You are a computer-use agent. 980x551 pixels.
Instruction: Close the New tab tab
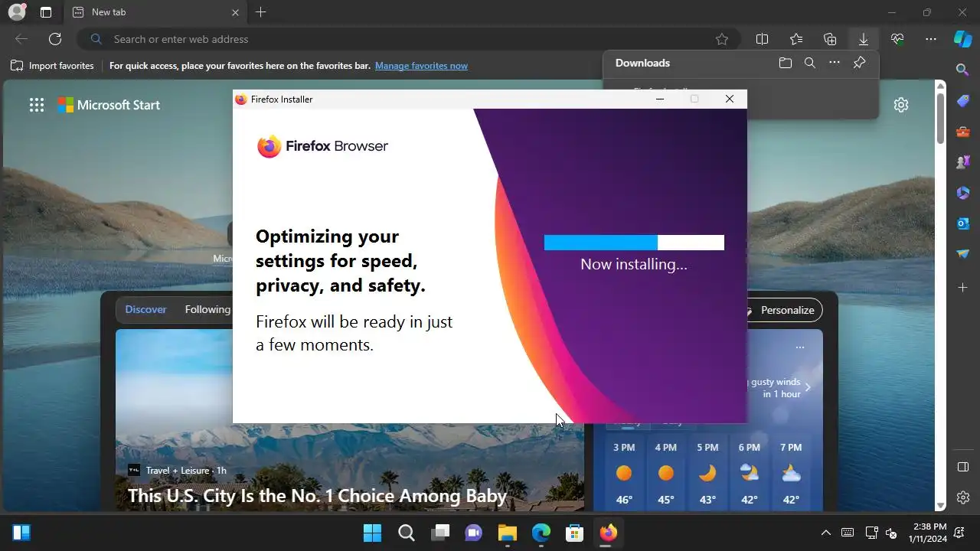click(x=235, y=12)
